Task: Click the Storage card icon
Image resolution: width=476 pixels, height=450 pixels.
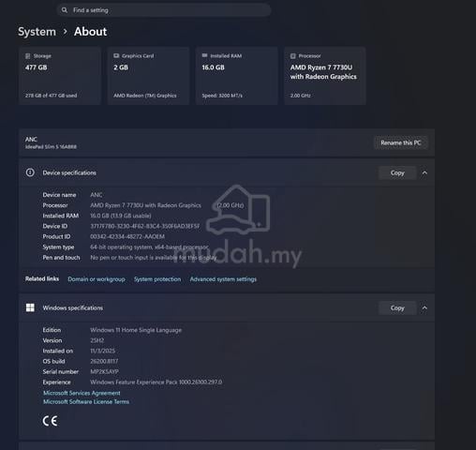Action: (x=28, y=56)
